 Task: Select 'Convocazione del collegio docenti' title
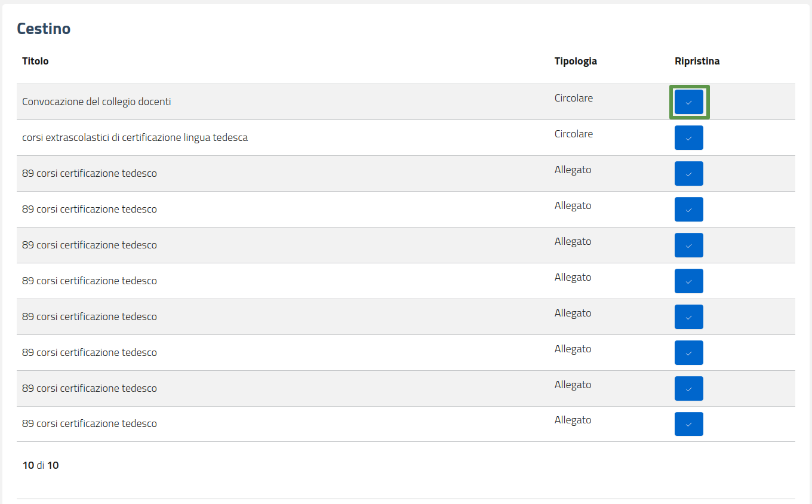coord(96,102)
